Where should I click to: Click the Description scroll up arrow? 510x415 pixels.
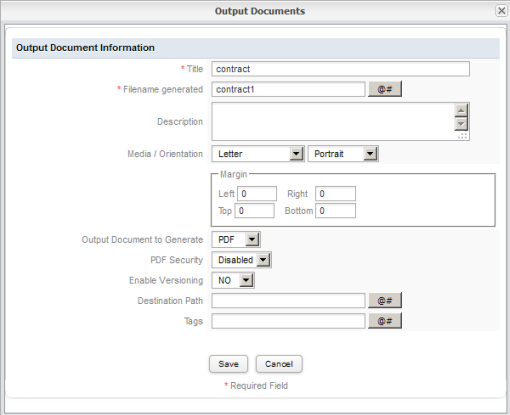click(461, 111)
